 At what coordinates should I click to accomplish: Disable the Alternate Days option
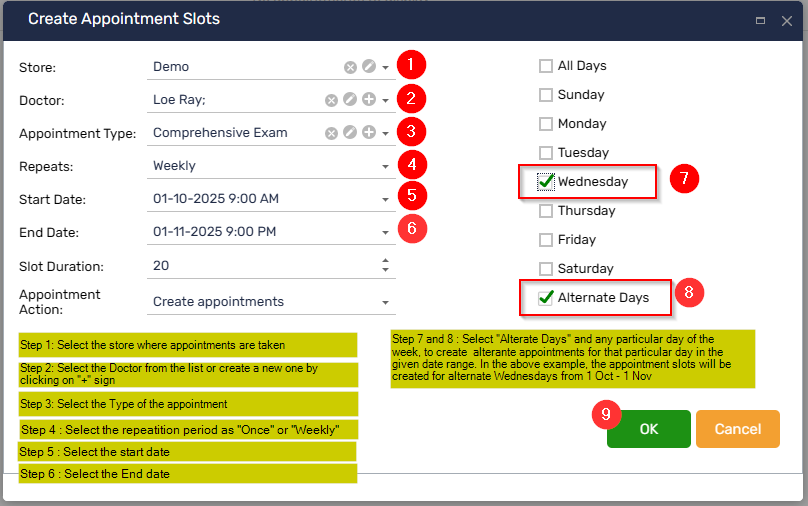tap(546, 298)
